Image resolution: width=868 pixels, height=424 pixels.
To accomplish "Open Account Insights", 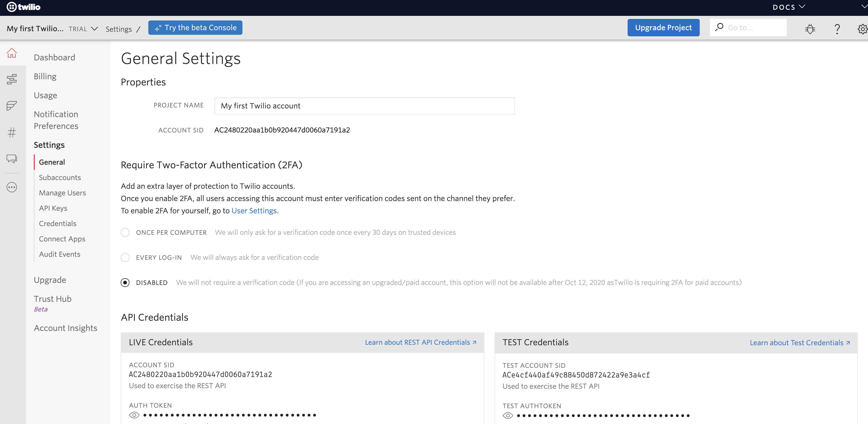I will click(x=65, y=328).
